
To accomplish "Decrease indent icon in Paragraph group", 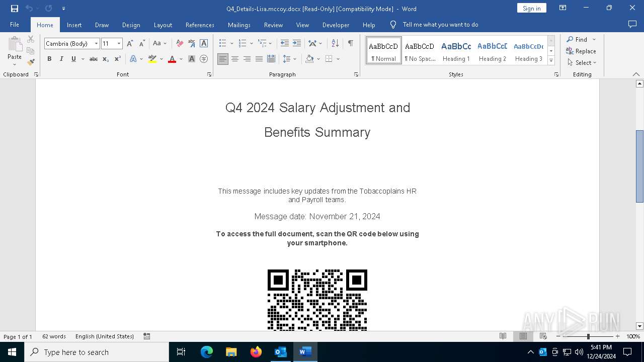I will tap(284, 44).
